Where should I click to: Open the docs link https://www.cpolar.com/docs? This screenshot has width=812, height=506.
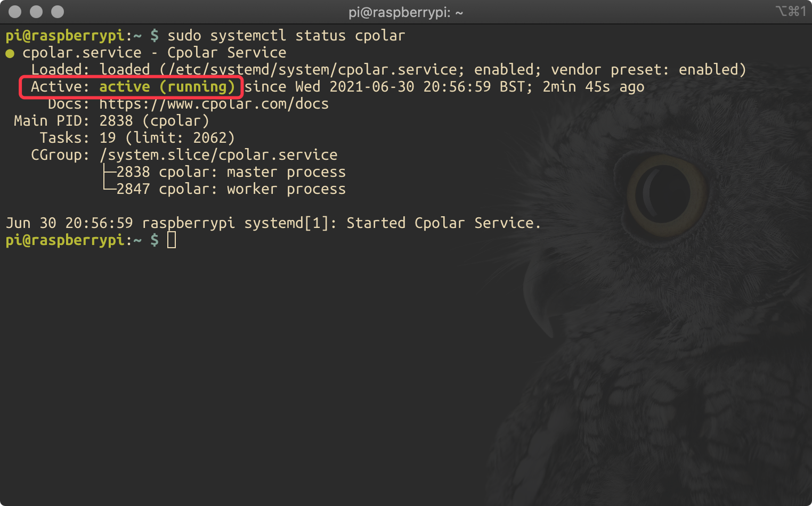coord(214,104)
